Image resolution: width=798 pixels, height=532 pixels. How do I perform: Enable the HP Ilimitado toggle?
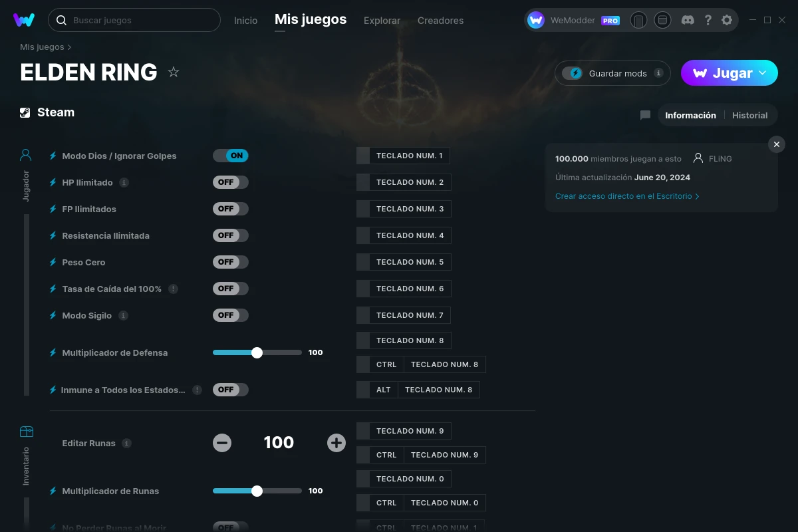(x=231, y=182)
